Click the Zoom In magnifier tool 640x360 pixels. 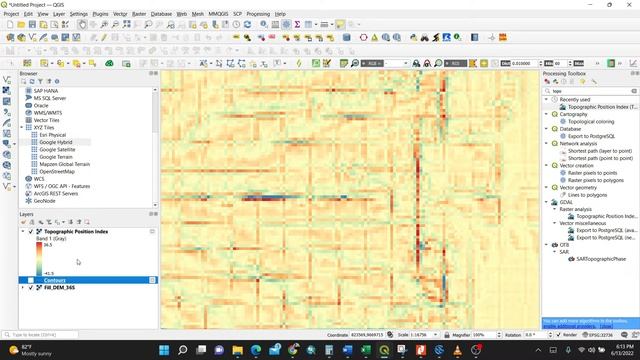pos(104,24)
